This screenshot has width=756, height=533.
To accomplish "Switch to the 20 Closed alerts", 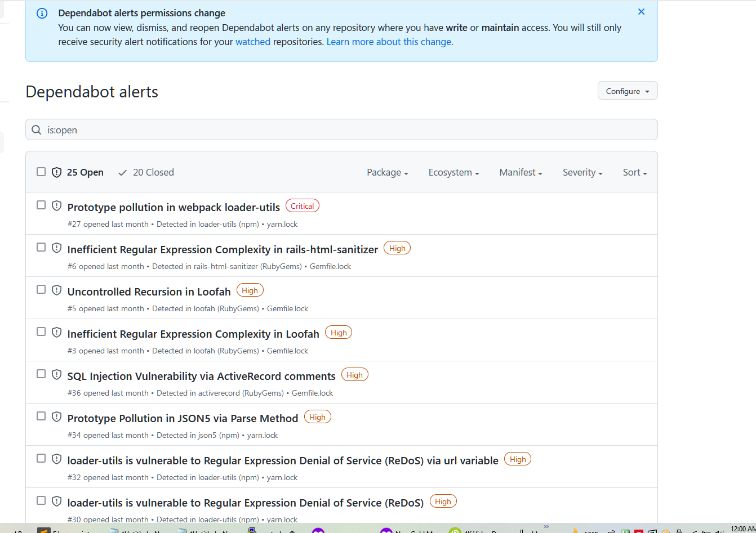I will point(146,172).
